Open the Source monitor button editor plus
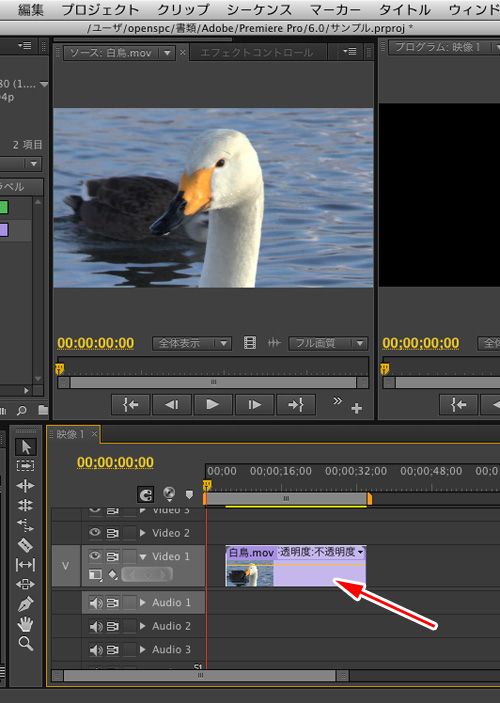The image size is (500, 703). tap(357, 408)
